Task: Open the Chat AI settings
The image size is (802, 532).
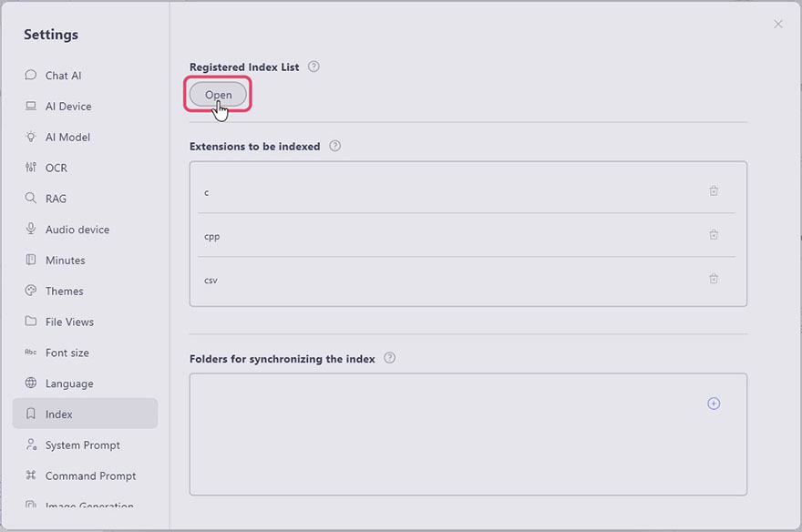Action: 63,76
